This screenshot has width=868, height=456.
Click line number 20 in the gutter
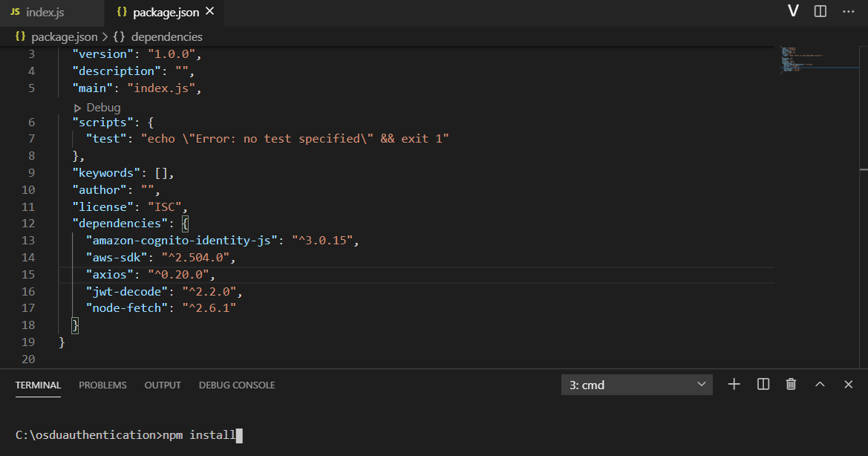click(28, 359)
